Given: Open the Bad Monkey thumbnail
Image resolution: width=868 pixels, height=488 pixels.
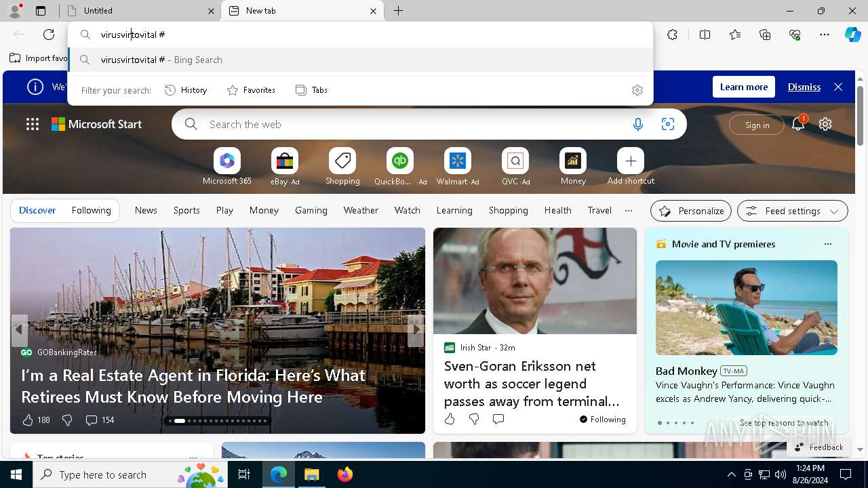Looking at the screenshot, I should coord(747,308).
